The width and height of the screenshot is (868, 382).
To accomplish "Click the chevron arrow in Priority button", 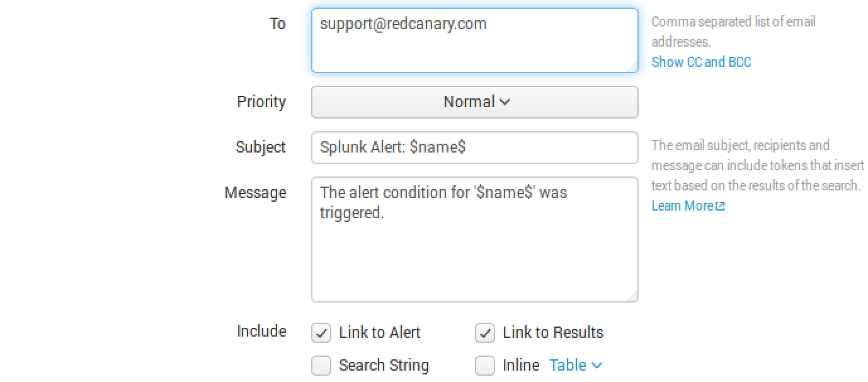I will click(505, 102).
